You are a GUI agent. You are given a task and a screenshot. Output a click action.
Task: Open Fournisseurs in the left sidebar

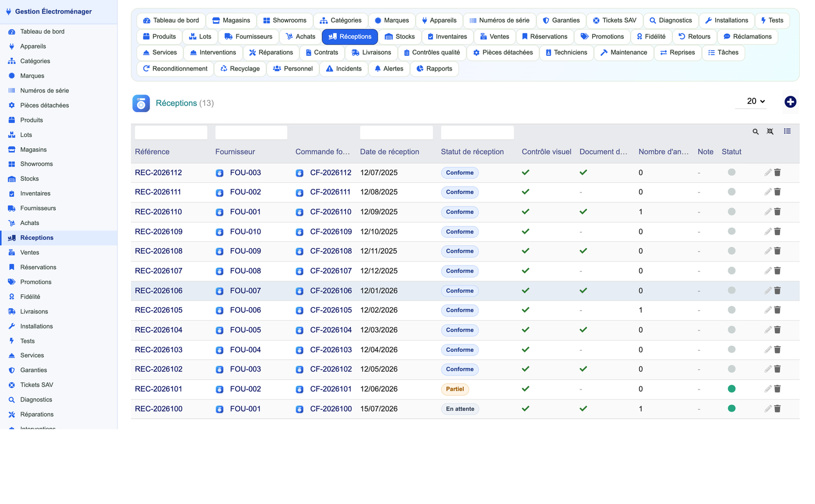[x=38, y=208]
